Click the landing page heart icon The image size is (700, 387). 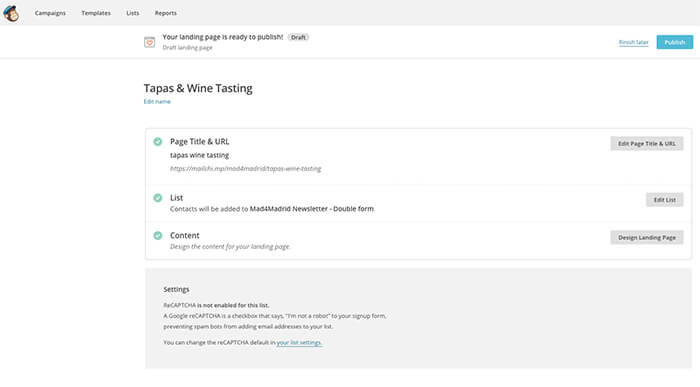tap(150, 42)
